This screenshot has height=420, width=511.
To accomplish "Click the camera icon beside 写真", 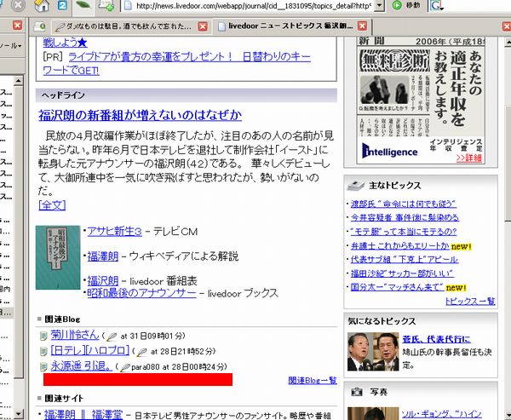I will click(x=357, y=392).
